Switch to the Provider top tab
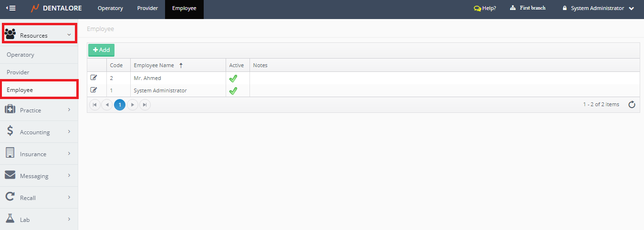The height and width of the screenshot is (230, 644). tap(147, 9)
